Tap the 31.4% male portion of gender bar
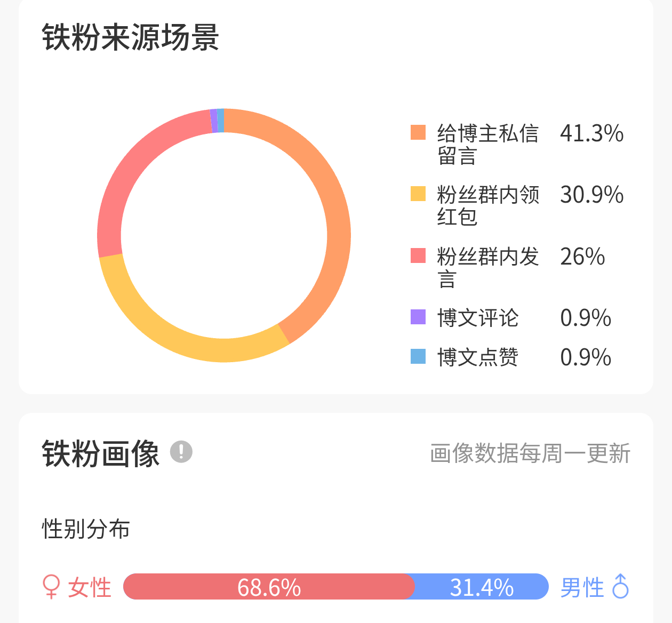 [x=482, y=587]
